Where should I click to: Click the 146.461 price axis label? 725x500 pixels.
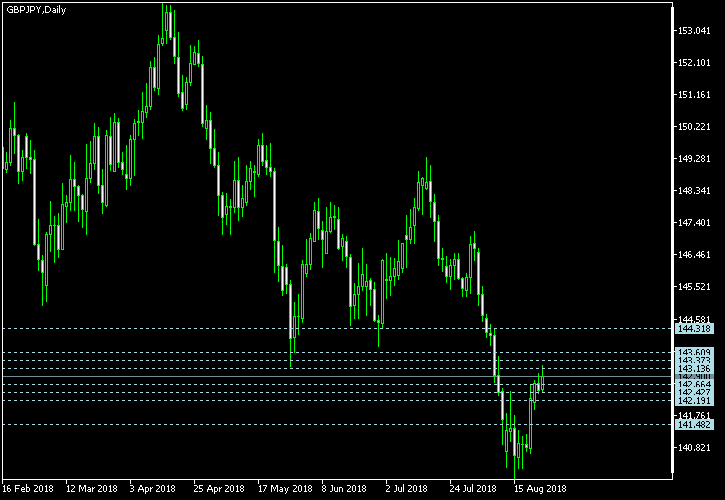click(694, 255)
